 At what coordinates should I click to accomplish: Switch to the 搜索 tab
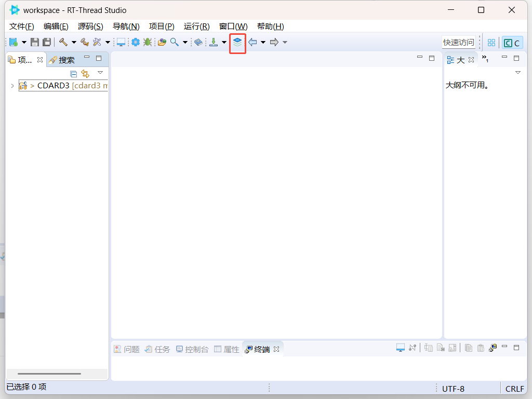62,60
